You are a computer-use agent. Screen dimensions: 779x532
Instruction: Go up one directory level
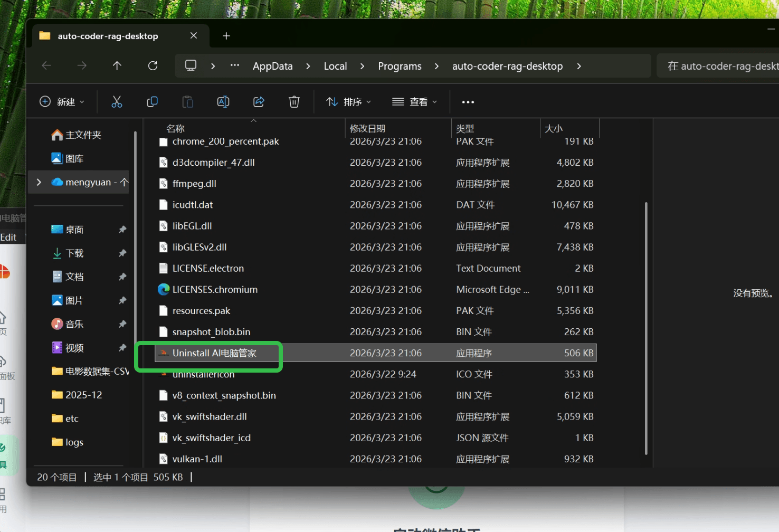[x=117, y=66]
